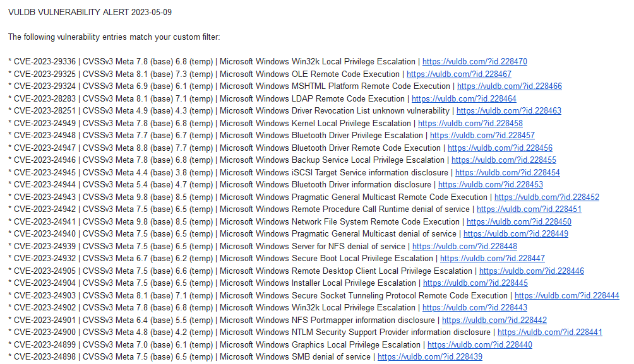Open the Graphics Privilege Escalation link id.228440
This screenshot has width=634, height=364.
[x=480, y=345]
